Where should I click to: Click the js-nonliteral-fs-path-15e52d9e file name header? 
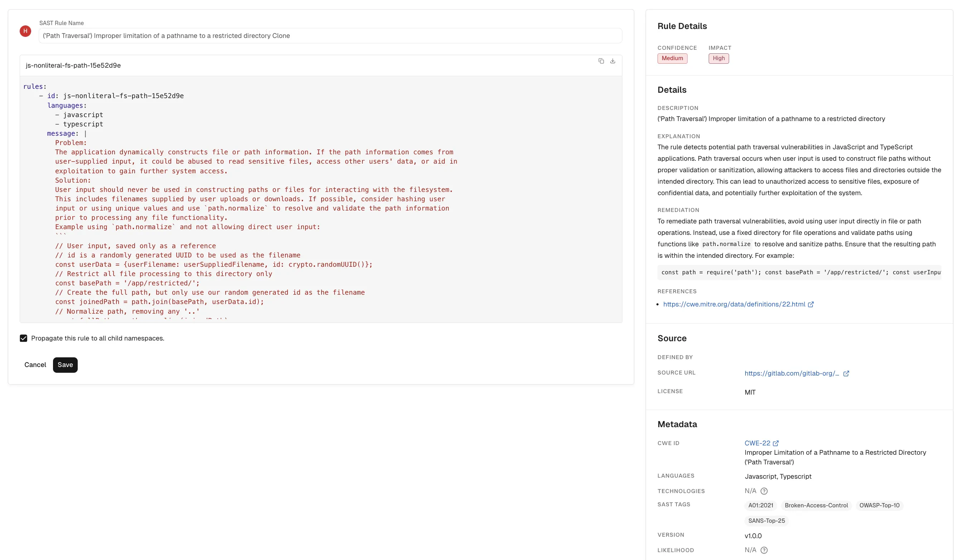click(73, 66)
